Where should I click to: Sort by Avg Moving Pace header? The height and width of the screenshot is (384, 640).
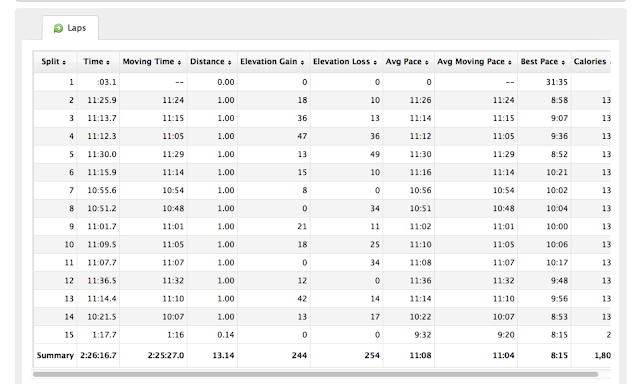(x=474, y=62)
